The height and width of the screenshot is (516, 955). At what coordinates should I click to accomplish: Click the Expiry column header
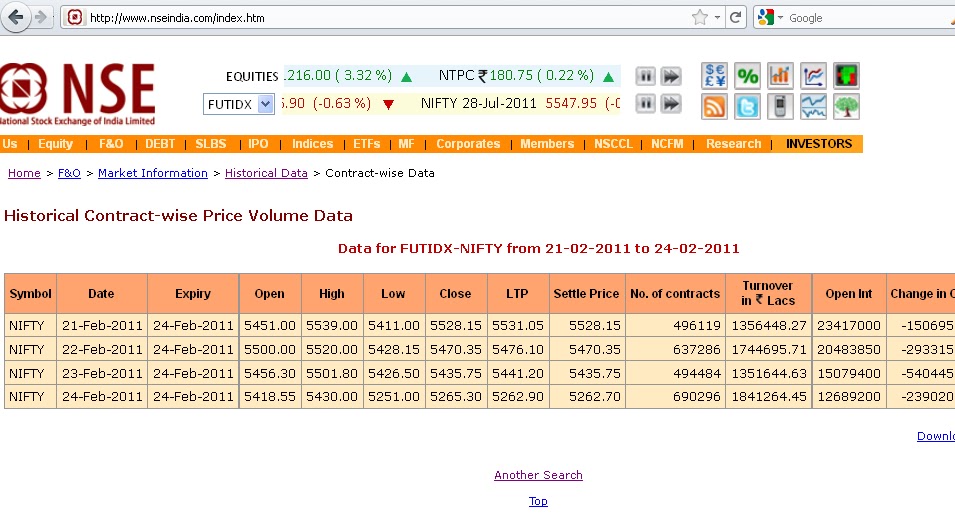[x=193, y=294]
